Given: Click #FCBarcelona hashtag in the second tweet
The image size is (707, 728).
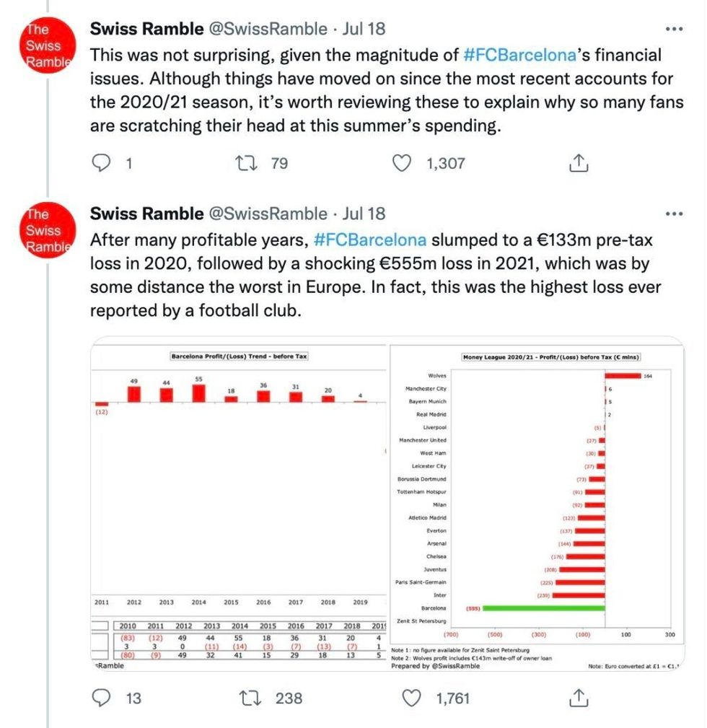Looking at the screenshot, I should point(370,240).
